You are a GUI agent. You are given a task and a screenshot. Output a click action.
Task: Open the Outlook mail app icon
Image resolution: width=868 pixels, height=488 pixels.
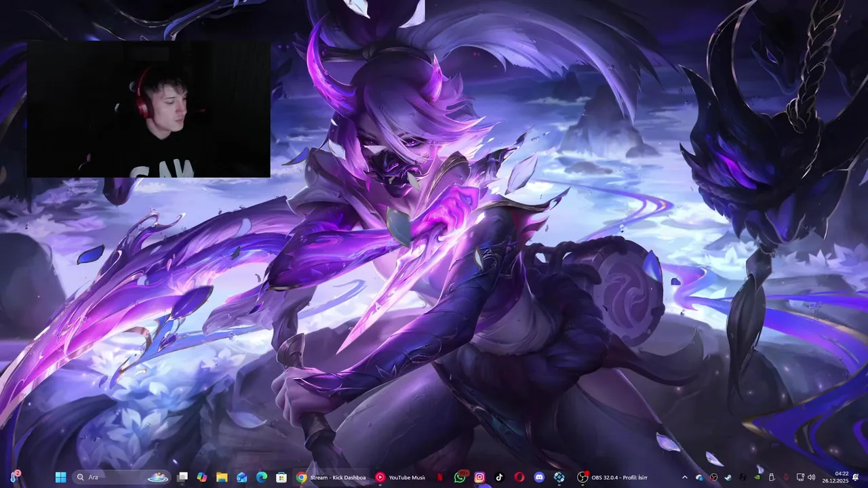[241, 477]
